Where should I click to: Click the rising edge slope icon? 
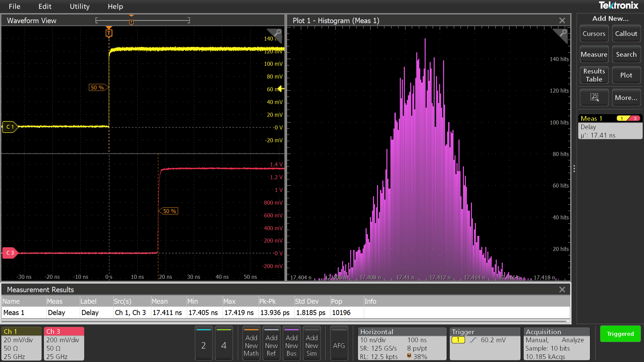[x=473, y=340]
